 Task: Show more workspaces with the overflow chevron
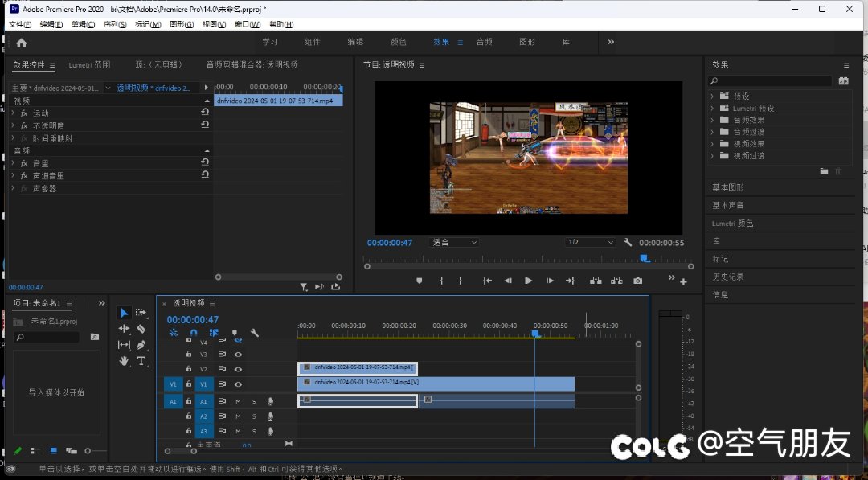[611, 42]
